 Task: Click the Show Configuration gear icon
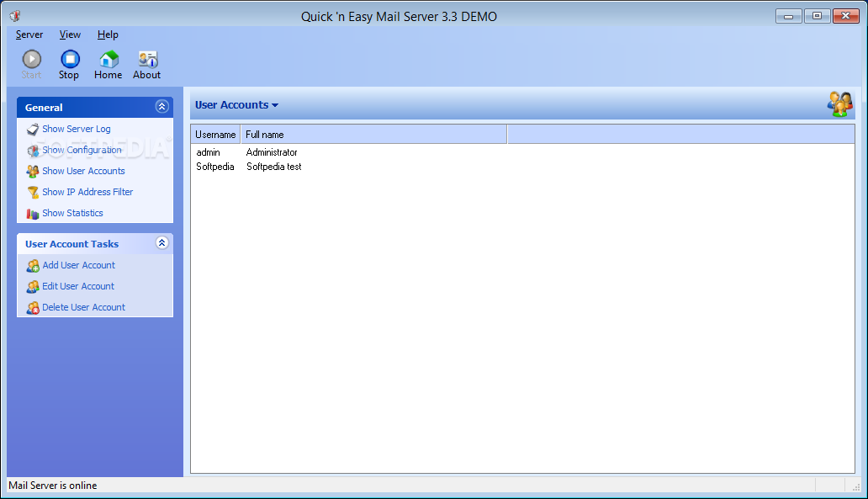point(33,150)
